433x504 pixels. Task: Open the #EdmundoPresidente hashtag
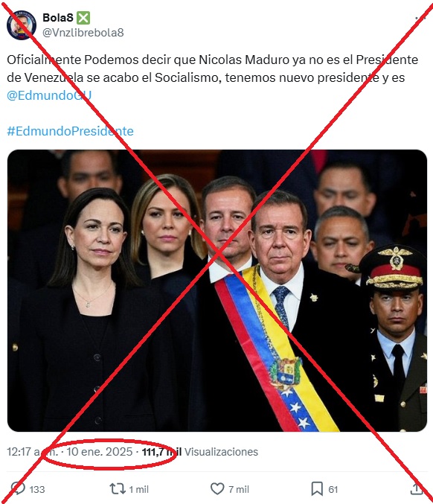pos(71,131)
